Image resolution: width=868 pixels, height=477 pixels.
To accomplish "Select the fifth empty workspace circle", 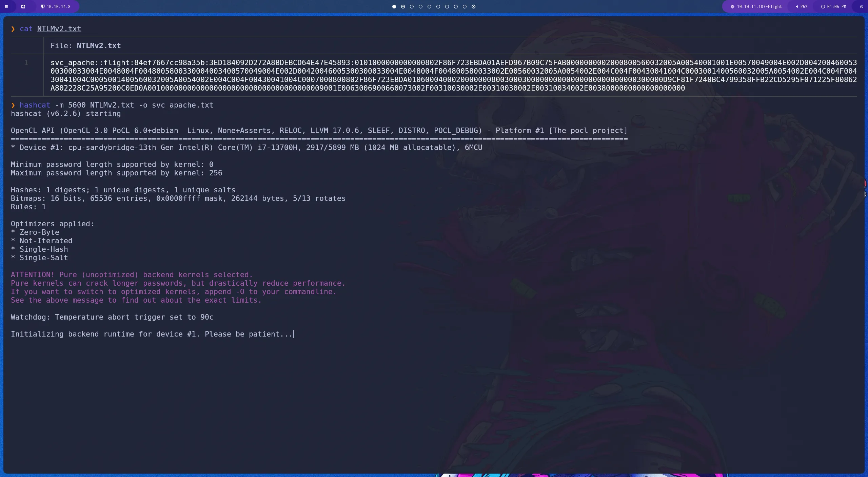I will point(447,6).
